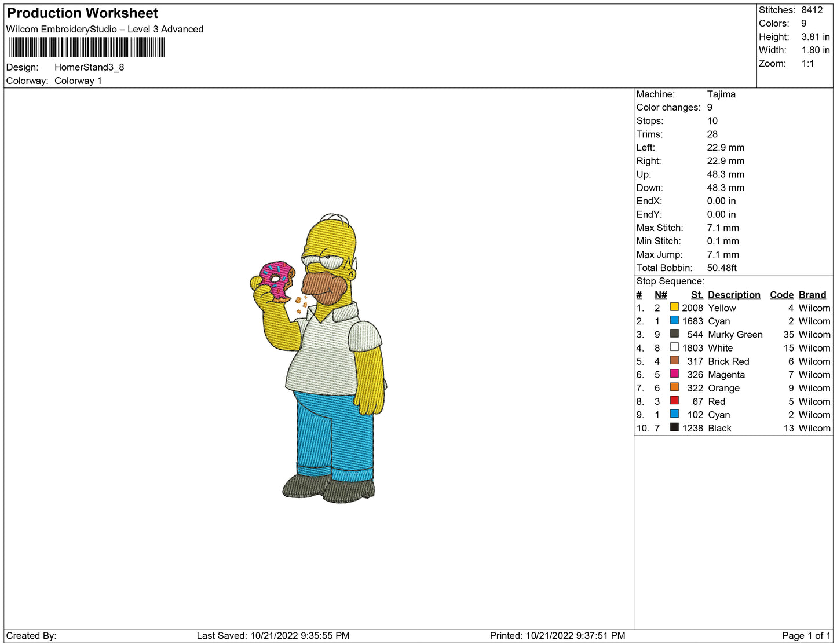Select thread number "2008" in the Yellow row
The image size is (837, 644).
[692, 308]
